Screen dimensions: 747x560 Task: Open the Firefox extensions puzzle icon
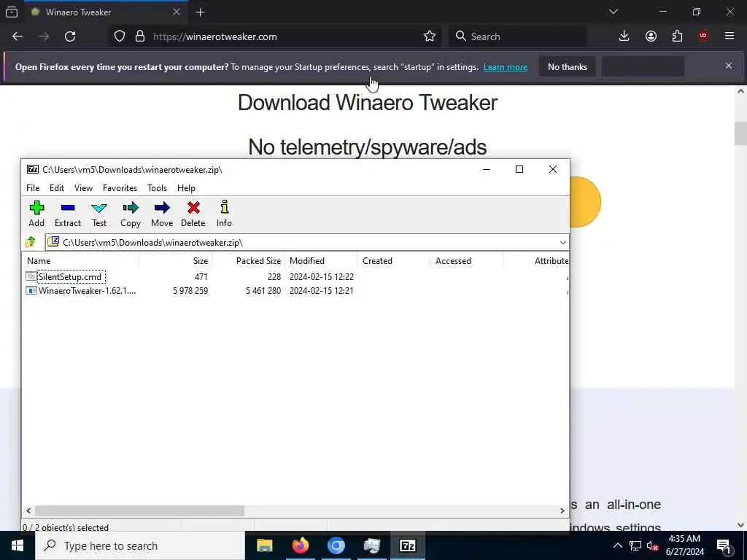click(x=677, y=36)
